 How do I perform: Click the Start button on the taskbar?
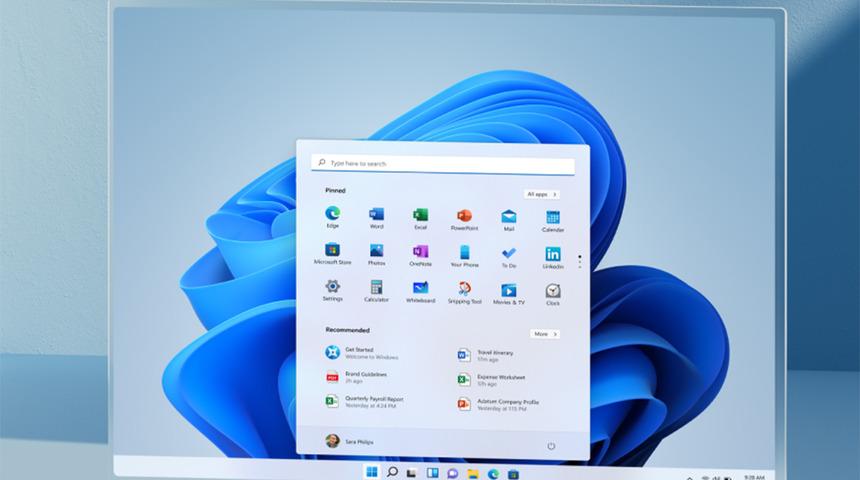tap(372, 472)
